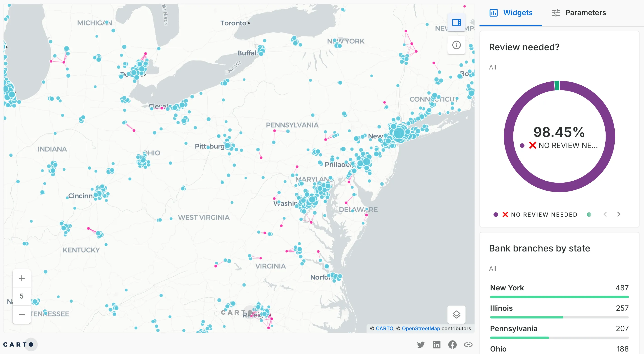Share map on Facebook
This screenshot has width=644, height=354.
(452, 345)
